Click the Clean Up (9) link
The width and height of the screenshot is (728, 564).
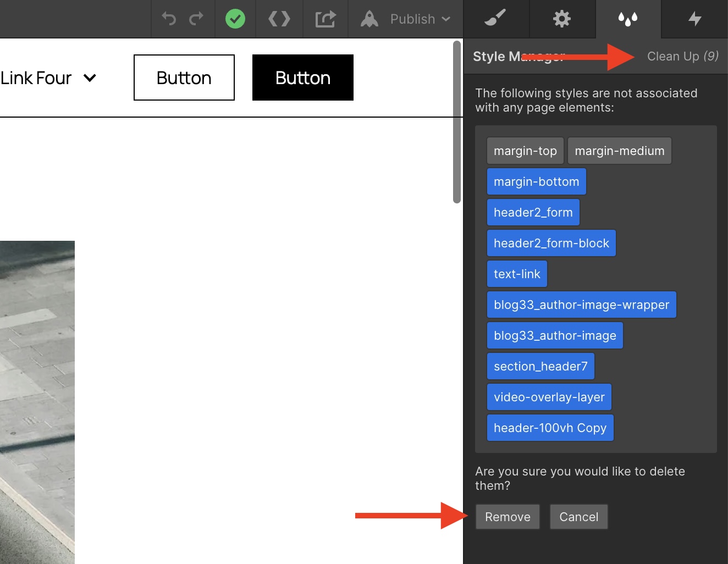pos(682,56)
